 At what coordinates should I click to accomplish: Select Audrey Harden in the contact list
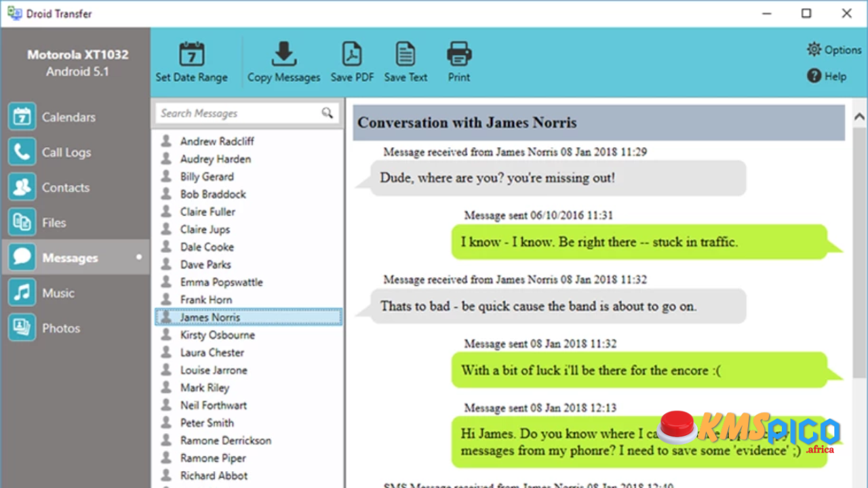point(215,159)
